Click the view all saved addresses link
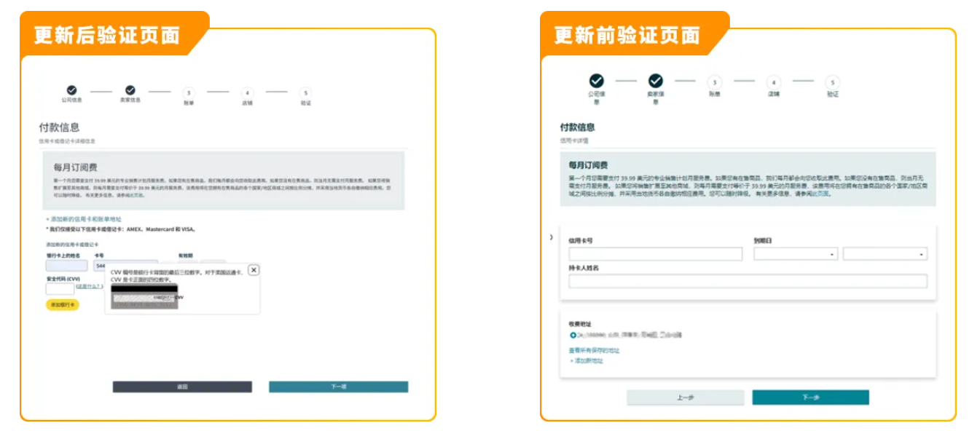Image resolution: width=980 pixels, height=431 pixels. (594, 350)
